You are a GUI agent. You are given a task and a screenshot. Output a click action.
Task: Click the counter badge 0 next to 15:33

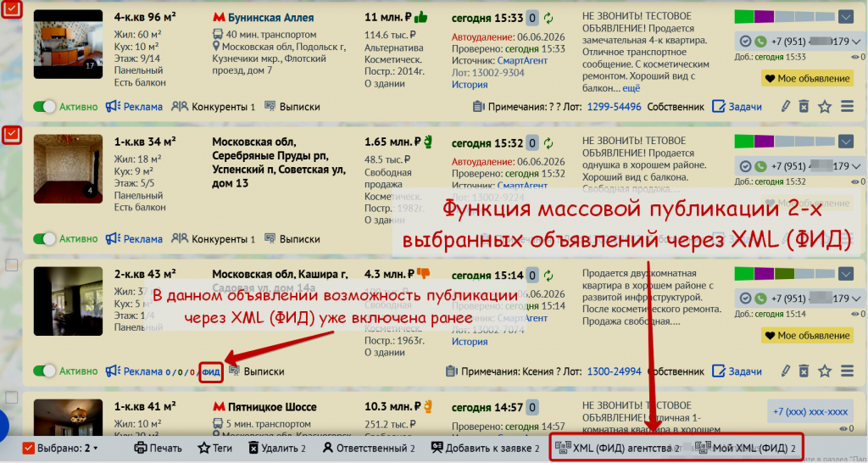click(x=532, y=19)
